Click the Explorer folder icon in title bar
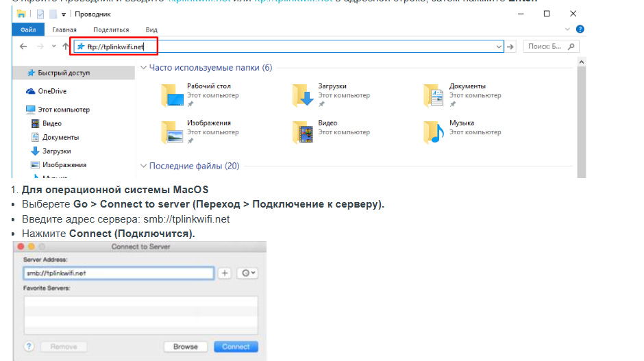This screenshot has width=644, height=361. click(21, 14)
